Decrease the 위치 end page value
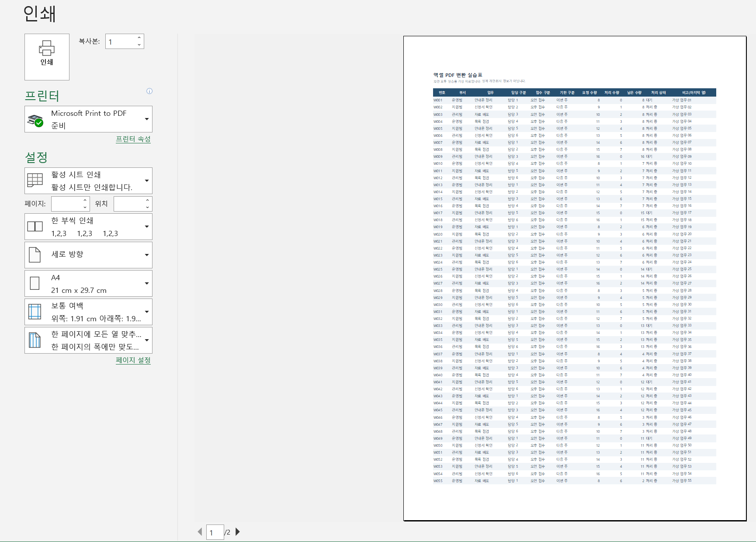756x542 pixels. pos(148,207)
